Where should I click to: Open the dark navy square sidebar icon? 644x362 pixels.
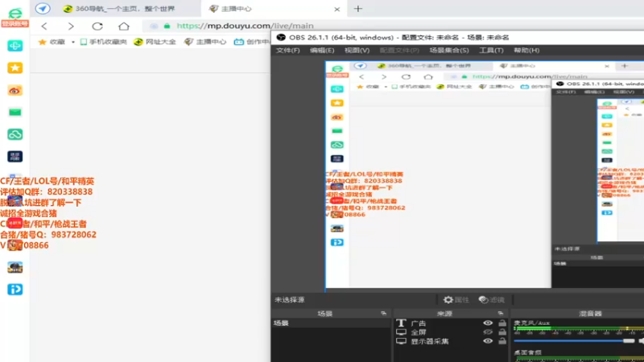[14, 156]
